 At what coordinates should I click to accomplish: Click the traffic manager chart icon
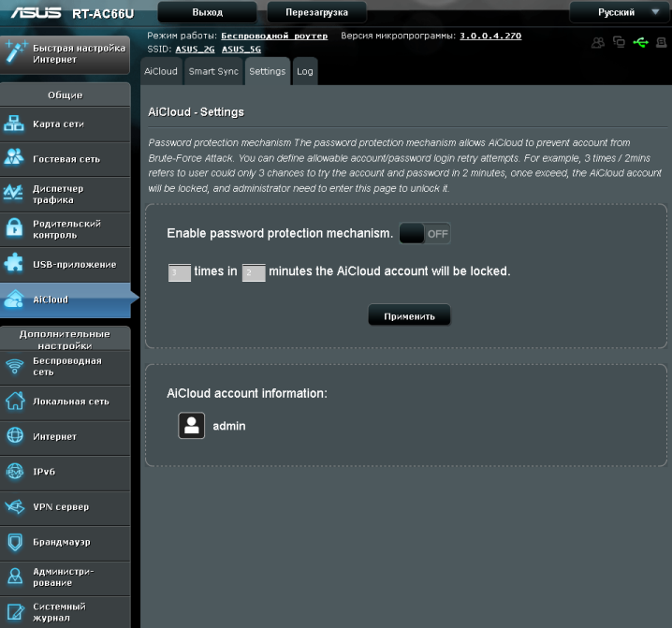point(14,193)
